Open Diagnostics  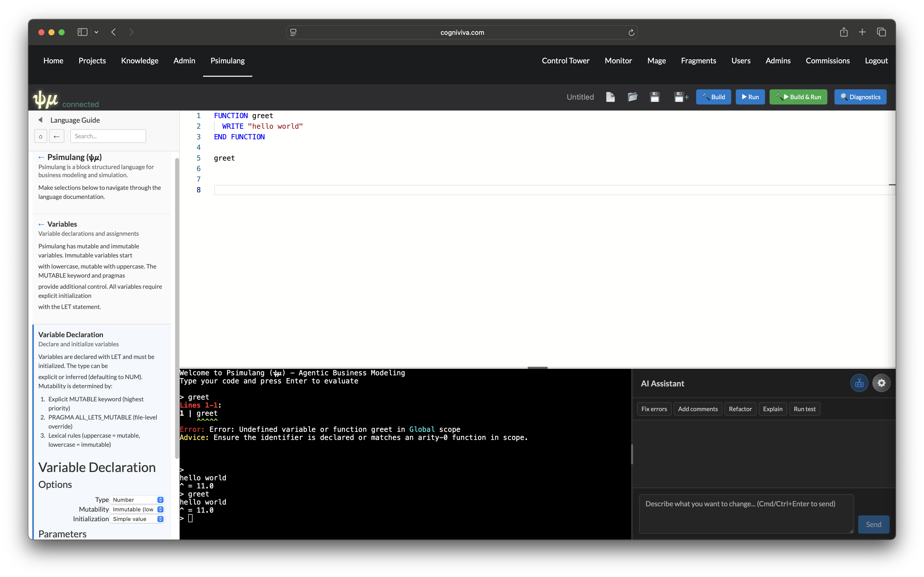860,97
